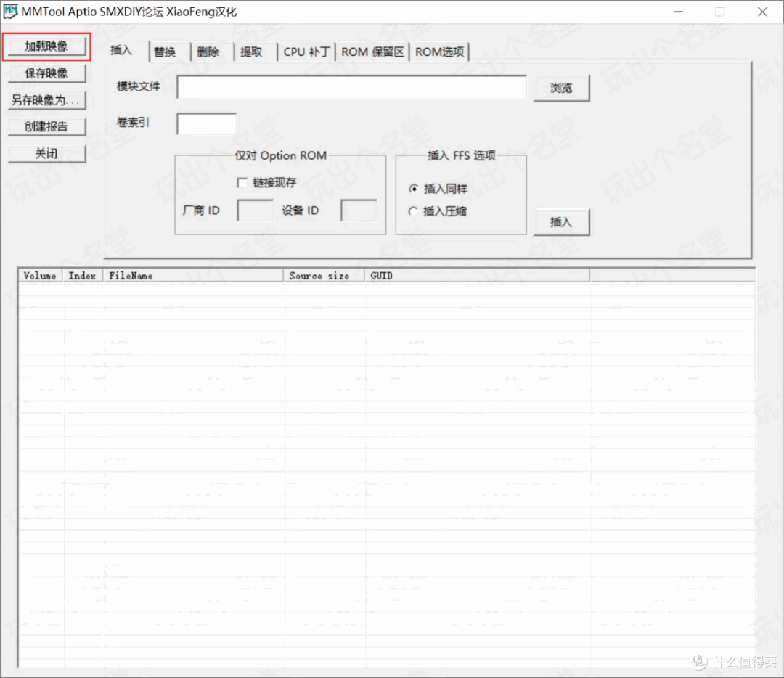Open the ROM选项 tab
The width and height of the screenshot is (784, 678).
439,52
